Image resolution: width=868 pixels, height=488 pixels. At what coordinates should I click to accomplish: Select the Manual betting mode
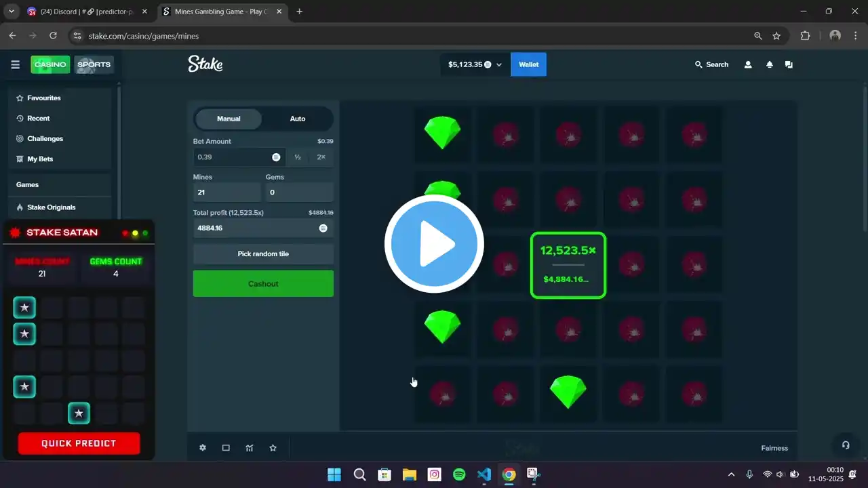pos(229,119)
